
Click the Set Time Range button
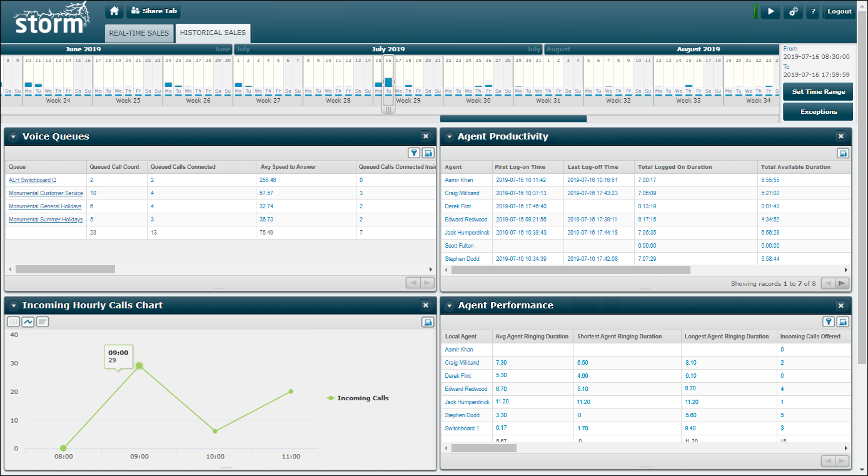[x=818, y=91]
